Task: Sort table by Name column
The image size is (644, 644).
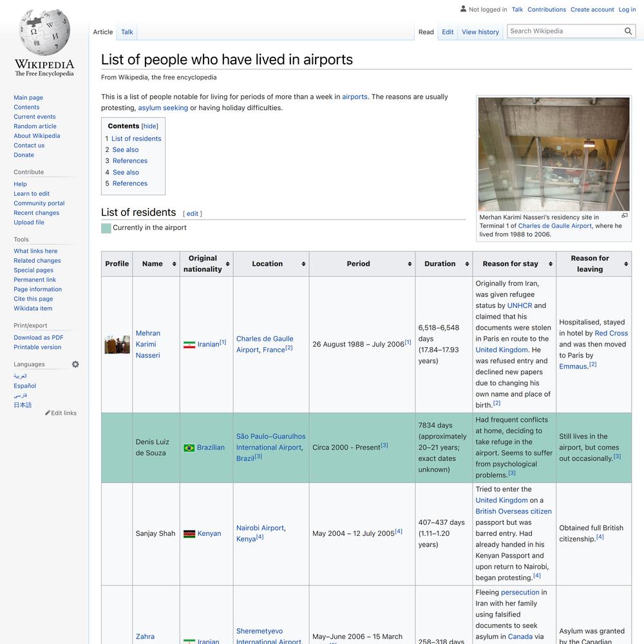Action: click(174, 264)
